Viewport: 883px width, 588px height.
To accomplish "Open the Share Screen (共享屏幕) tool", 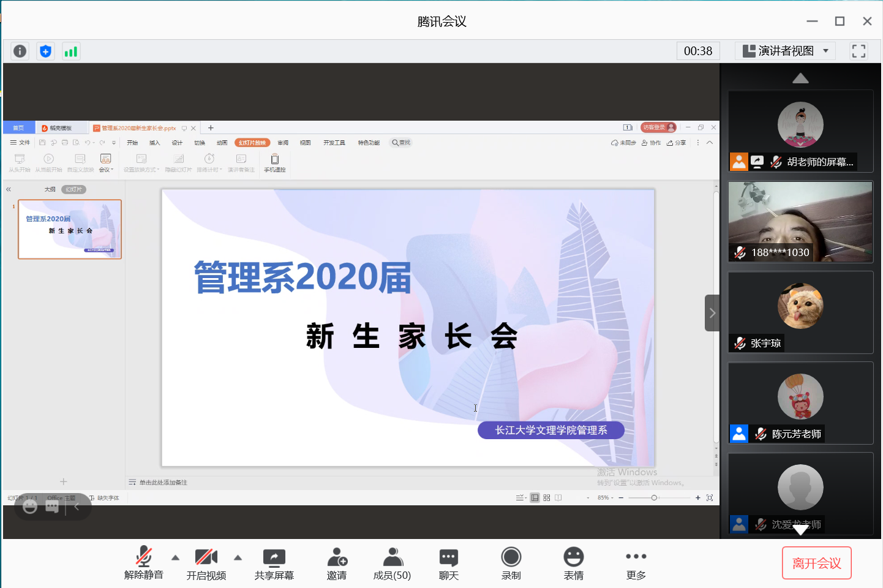I will click(x=274, y=564).
